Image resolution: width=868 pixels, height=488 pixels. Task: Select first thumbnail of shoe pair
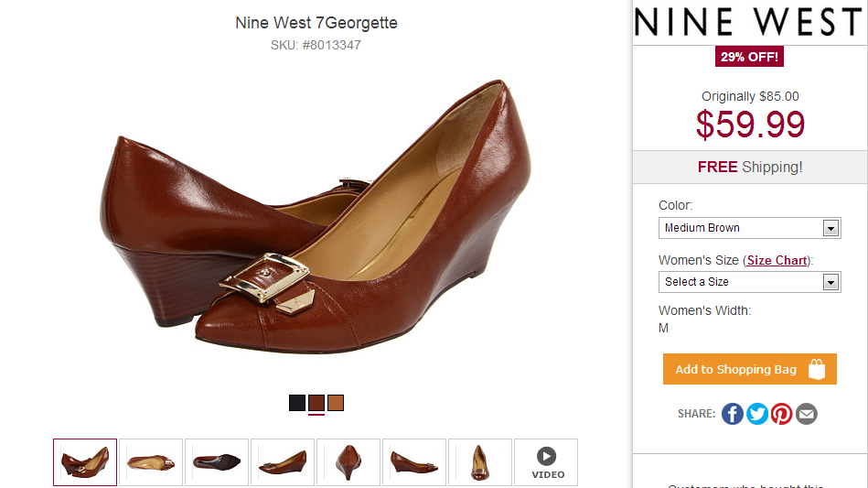[x=85, y=462]
